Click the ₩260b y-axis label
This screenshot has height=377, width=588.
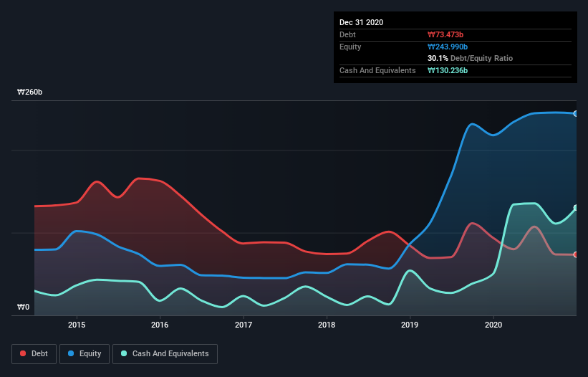point(30,92)
